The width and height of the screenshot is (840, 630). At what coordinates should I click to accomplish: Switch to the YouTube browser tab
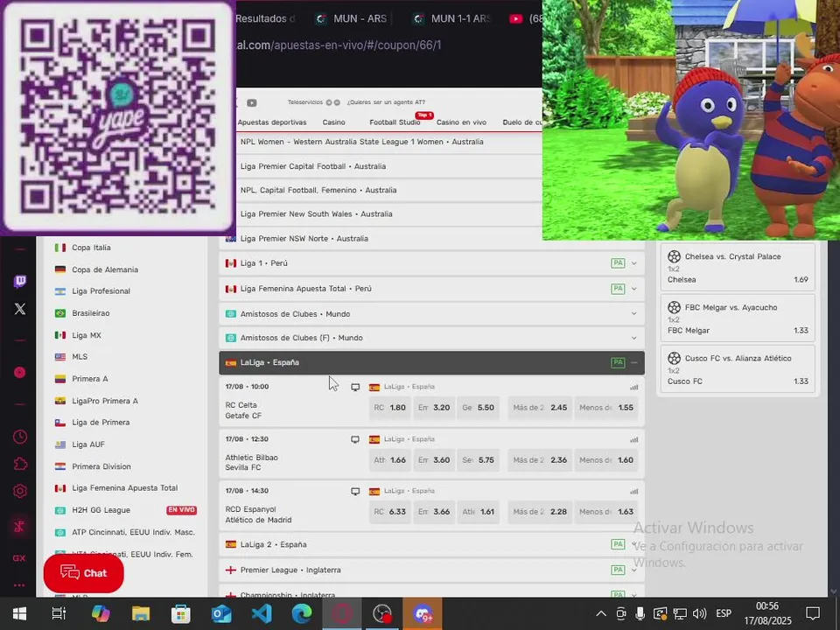525,18
